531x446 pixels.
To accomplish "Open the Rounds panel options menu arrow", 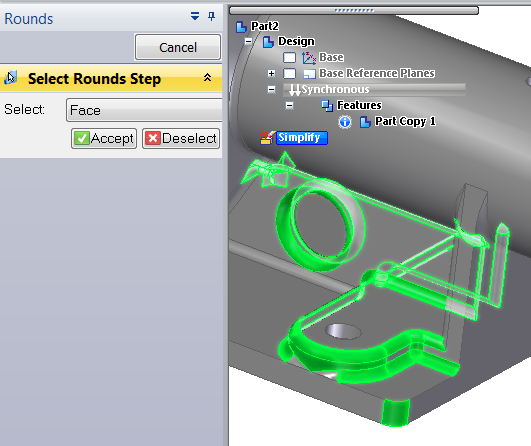I will [195, 16].
